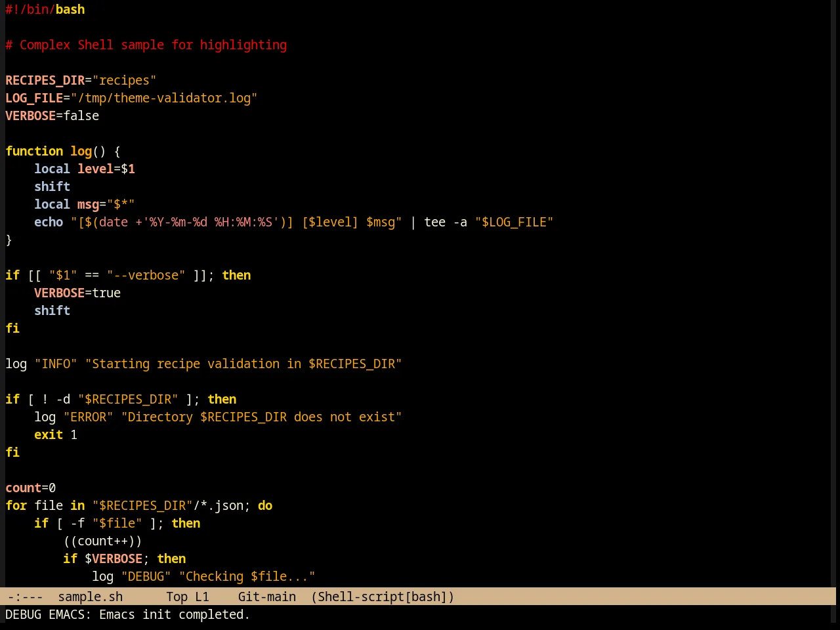Viewport: 840px width, 630px height.
Task: Click the echo area message 'Emacs init completed.'
Action: click(x=175, y=614)
